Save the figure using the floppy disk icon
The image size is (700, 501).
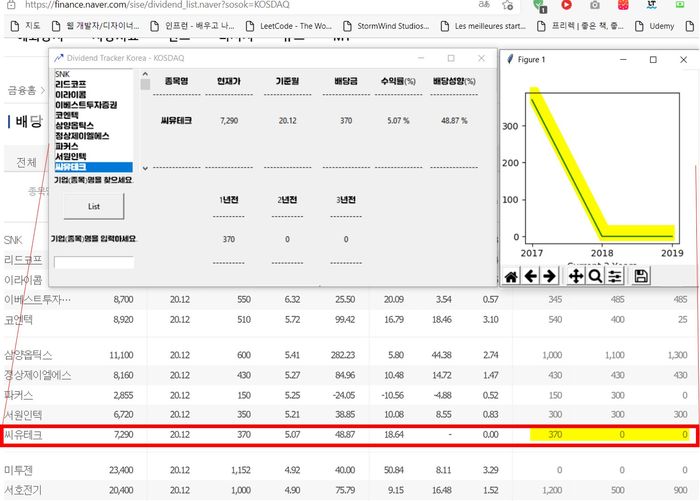(x=641, y=276)
